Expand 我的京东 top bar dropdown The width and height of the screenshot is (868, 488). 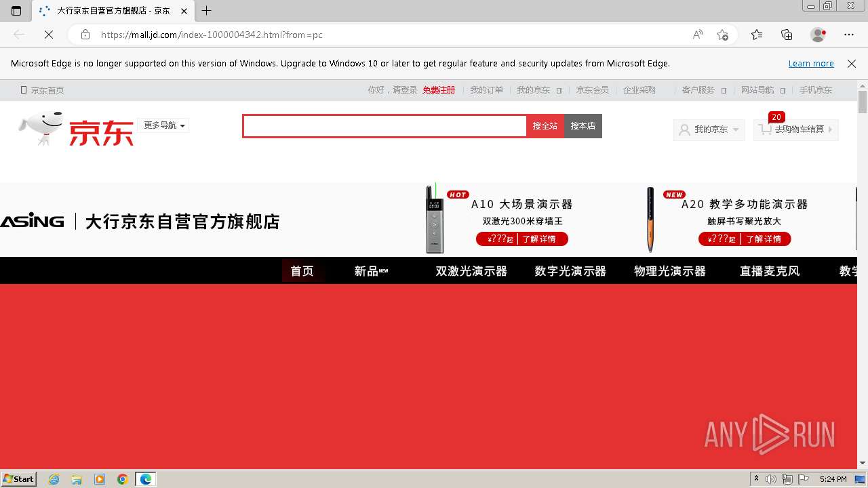(x=539, y=90)
